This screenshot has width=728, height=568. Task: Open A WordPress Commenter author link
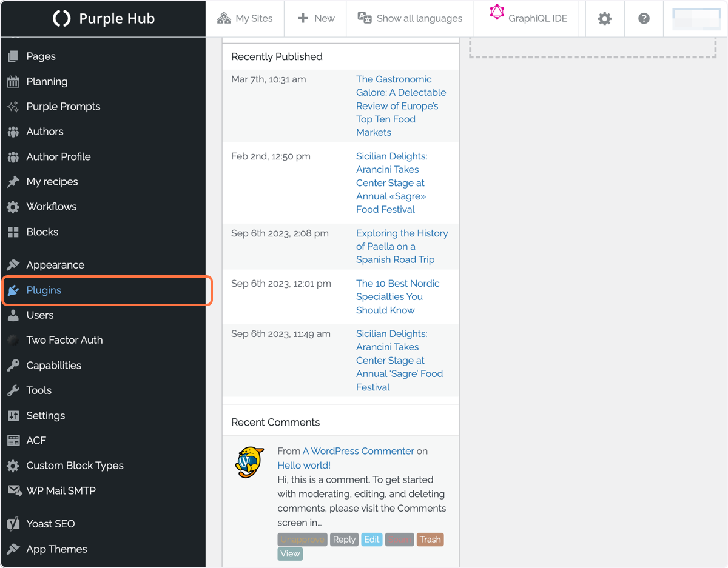pos(359,451)
